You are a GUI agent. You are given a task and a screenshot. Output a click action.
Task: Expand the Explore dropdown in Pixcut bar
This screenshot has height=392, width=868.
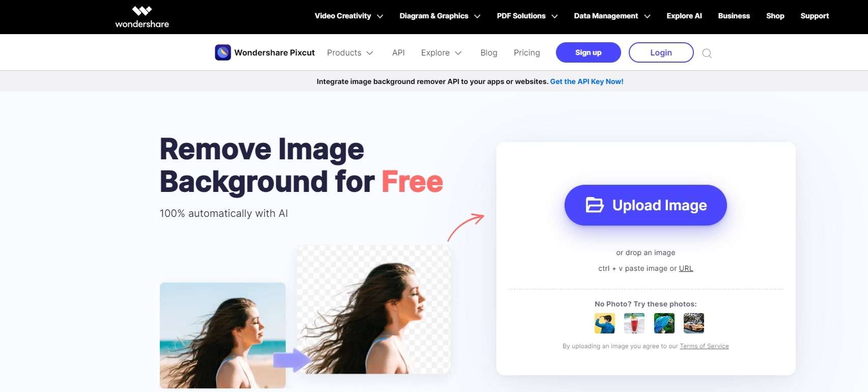click(441, 53)
